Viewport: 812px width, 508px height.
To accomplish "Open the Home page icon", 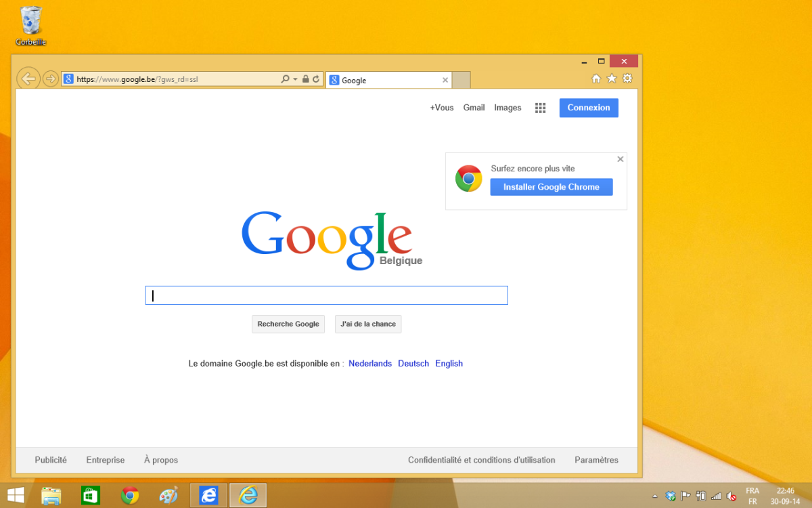I will tap(596, 79).
